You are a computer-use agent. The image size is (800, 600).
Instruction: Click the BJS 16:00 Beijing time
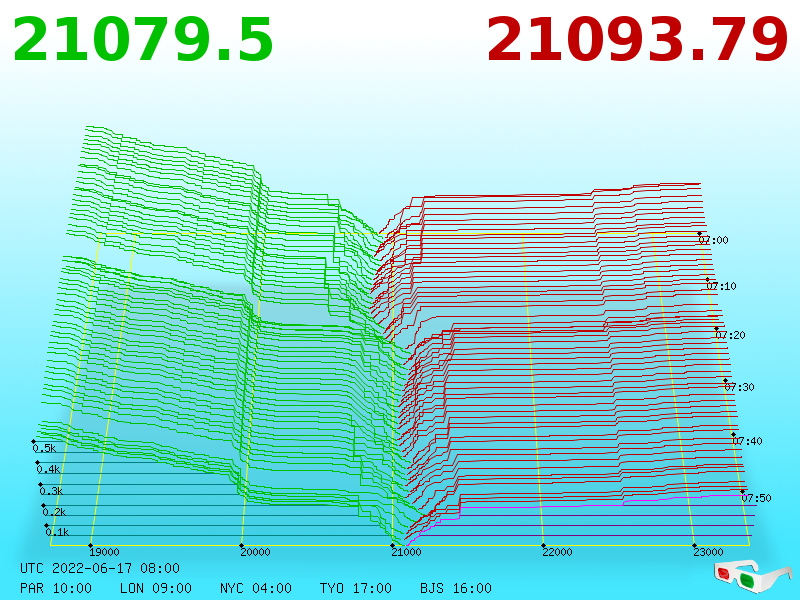[456, 588]
